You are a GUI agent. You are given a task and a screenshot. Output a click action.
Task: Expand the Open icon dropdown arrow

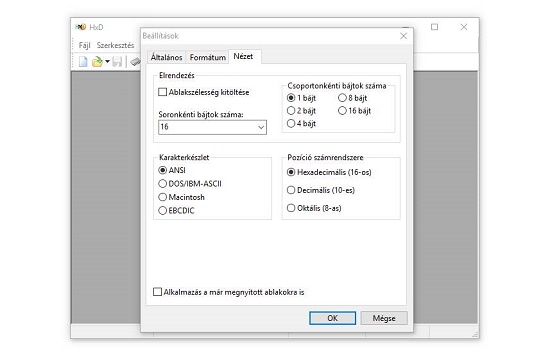tap(107, 62)
